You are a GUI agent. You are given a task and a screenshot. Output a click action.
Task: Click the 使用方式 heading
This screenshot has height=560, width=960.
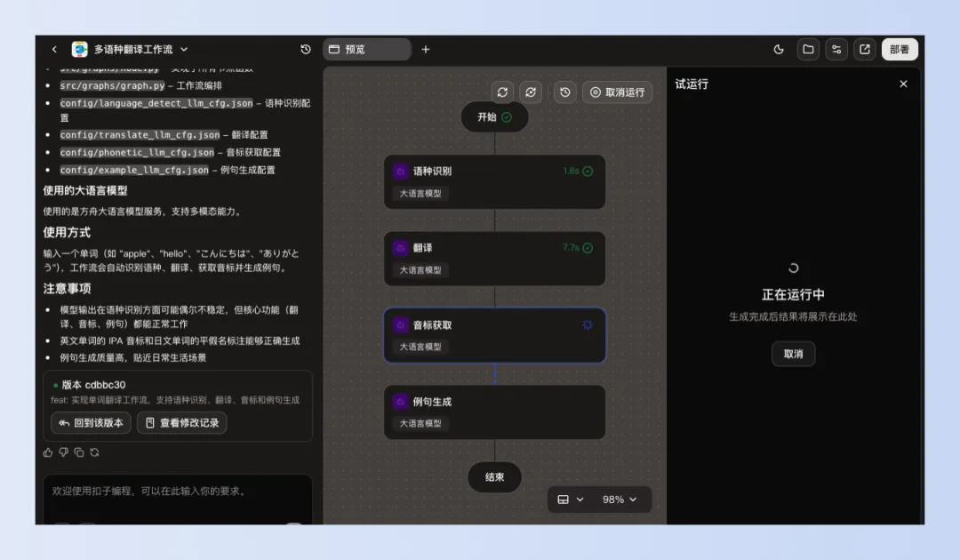click(x=67, y=233)
